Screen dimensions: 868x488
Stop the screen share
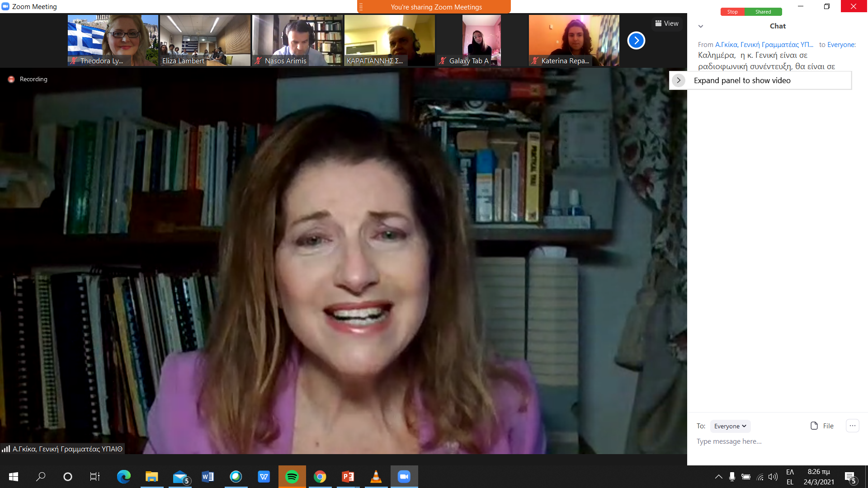732,12
